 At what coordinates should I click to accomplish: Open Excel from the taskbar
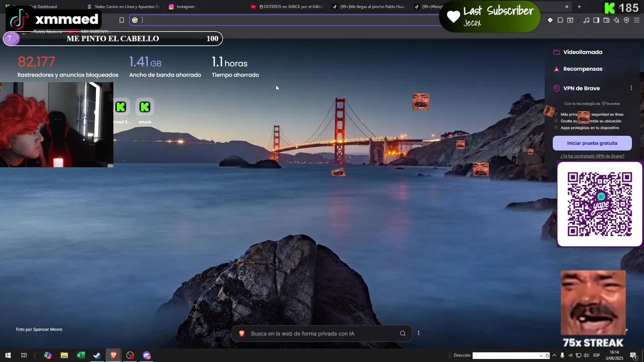click(80, 355)
